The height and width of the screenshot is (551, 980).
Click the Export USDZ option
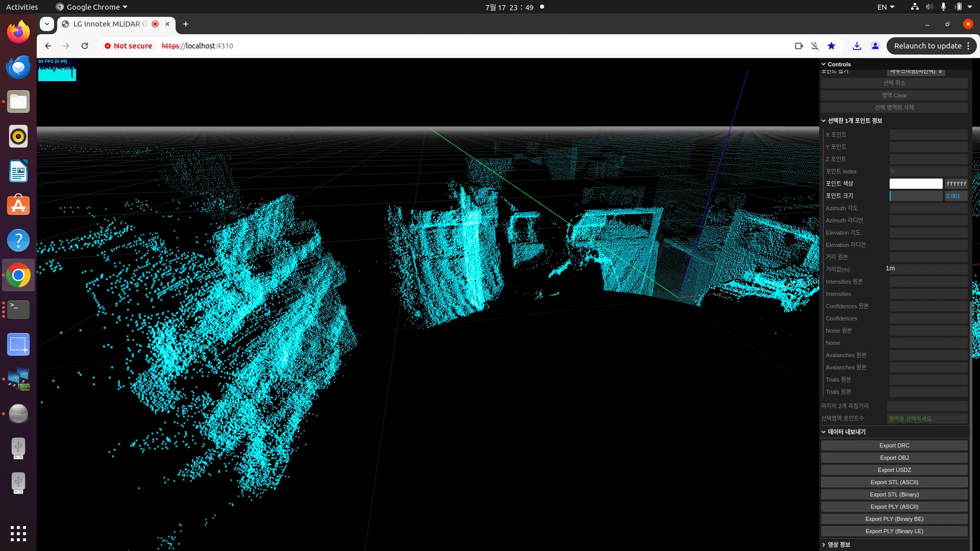[894, 469]
